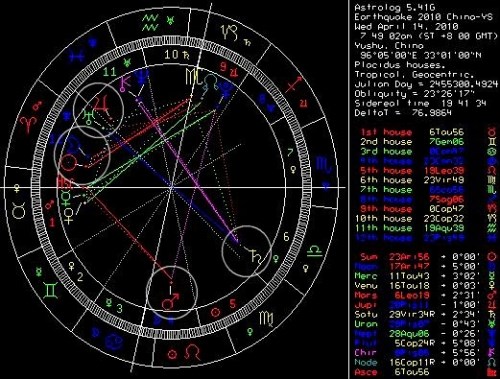
Task: Click the circled Saturn glyph in the chart
Action: click(253, 255)
